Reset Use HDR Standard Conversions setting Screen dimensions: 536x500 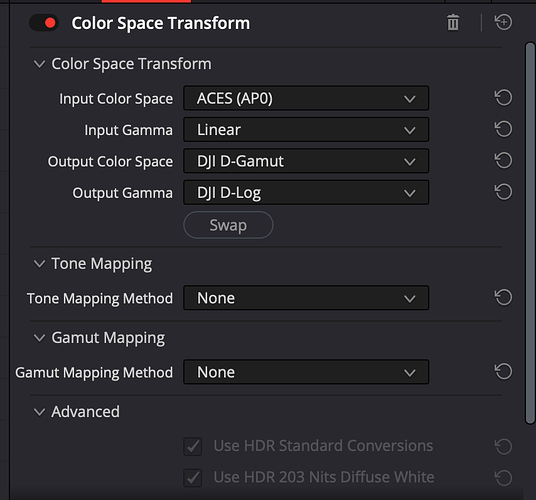tap(504, 446)
